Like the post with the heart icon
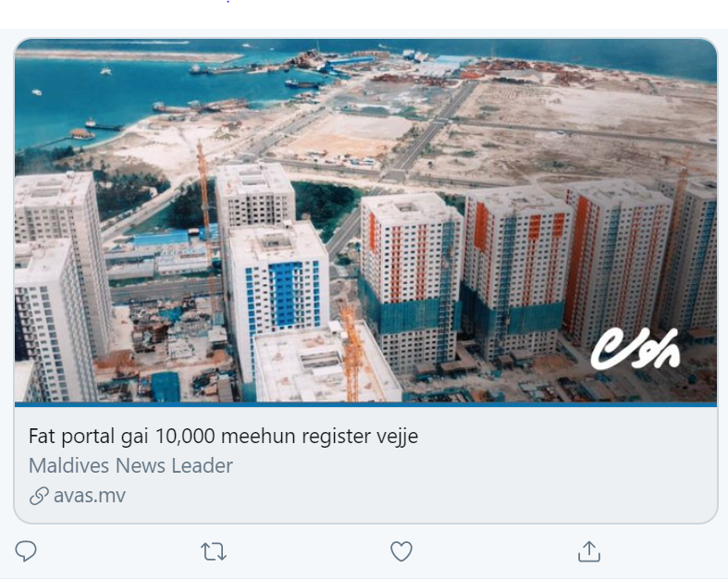The height and width of the screenshot is (580, 728). (401, 551)
